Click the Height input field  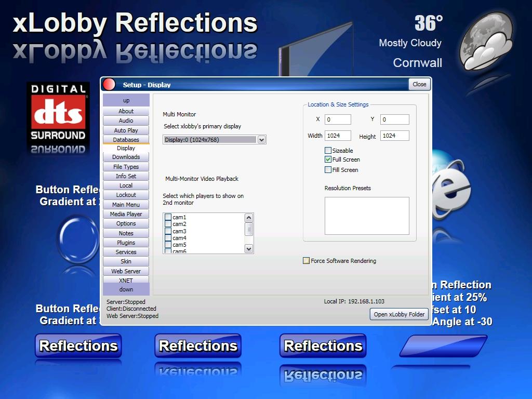[x=395, y=136]
